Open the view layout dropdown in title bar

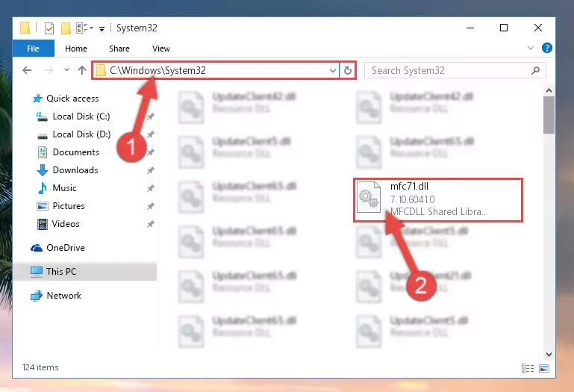(x=84, y=28)
